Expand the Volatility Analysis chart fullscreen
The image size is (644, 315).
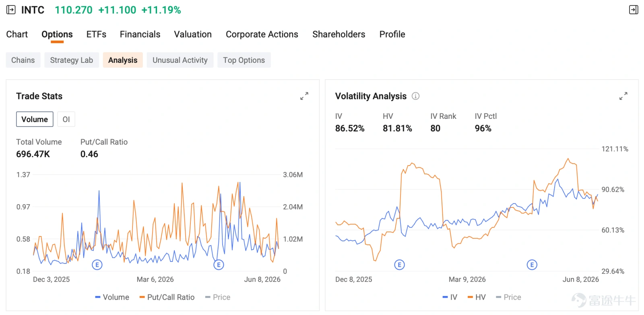coord(623,96)
